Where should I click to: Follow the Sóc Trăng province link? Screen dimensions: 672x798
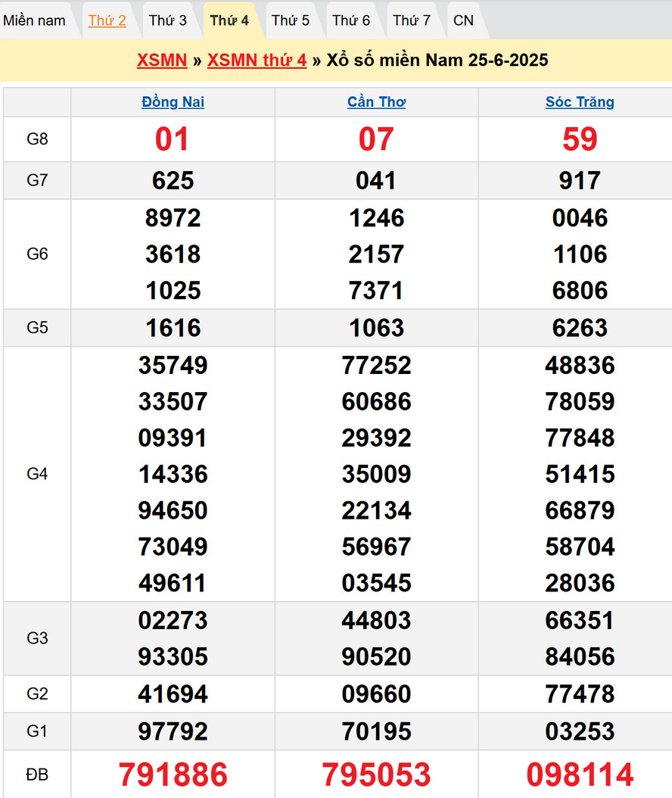(580, 102)
